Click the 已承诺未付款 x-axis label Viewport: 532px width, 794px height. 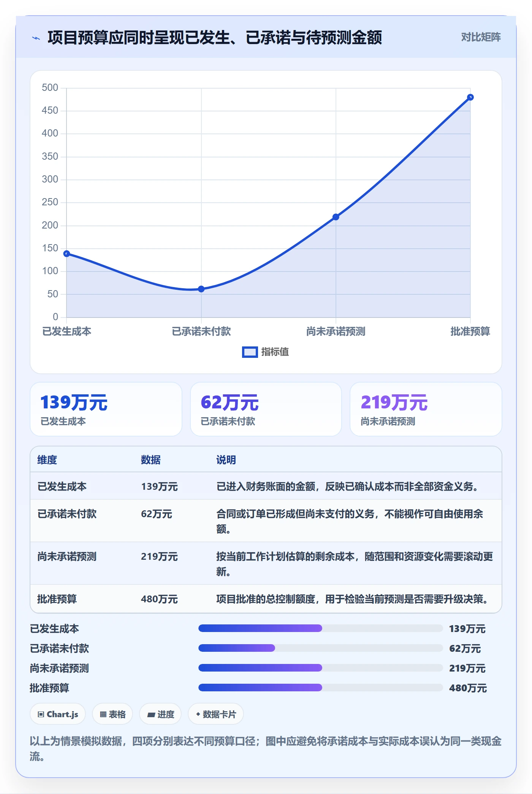click(x=201, y=332)
